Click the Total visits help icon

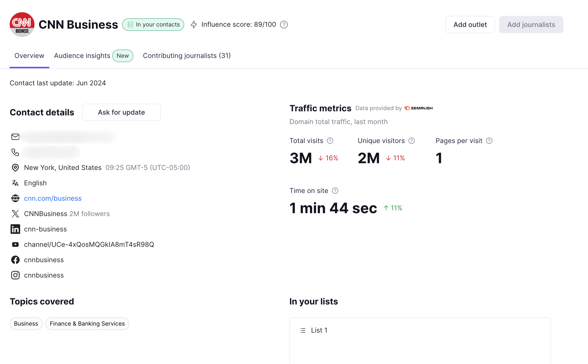[x=330, y=141]
